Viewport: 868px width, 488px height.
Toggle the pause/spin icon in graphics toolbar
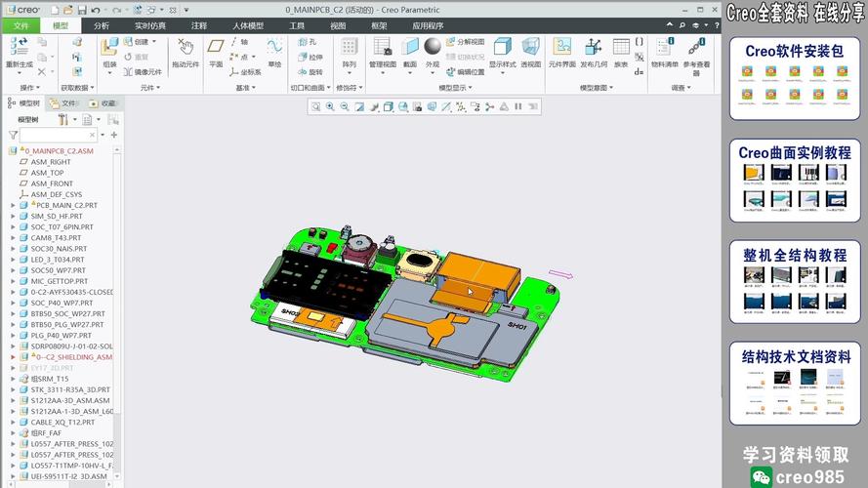tap(518, 106)
